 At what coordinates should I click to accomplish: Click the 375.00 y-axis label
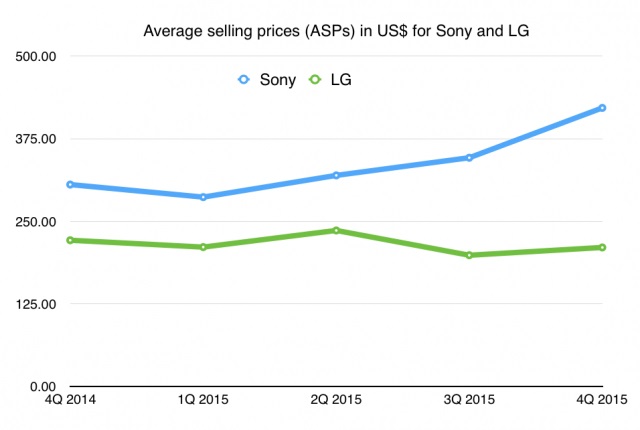[x=36, y=139]
